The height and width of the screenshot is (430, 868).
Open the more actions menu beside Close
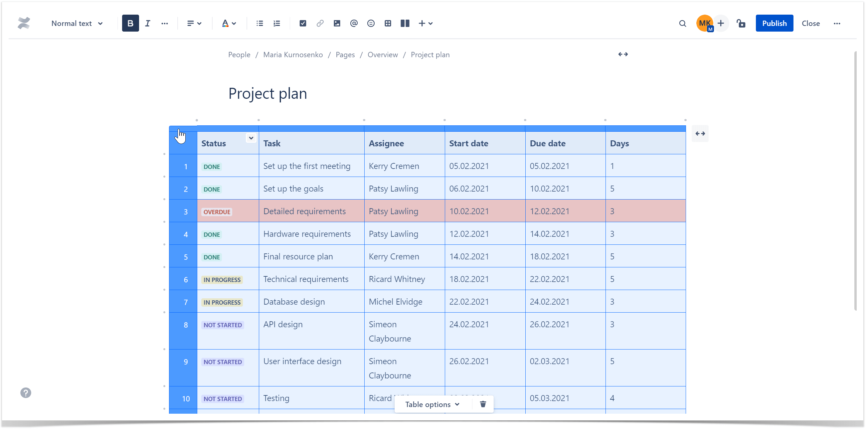(x=837, y=23)
